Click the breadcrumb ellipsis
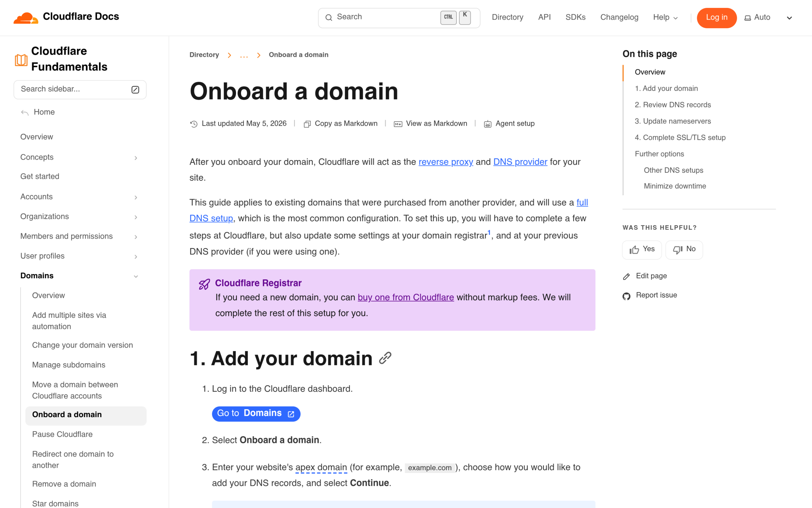 coord(244,55)
